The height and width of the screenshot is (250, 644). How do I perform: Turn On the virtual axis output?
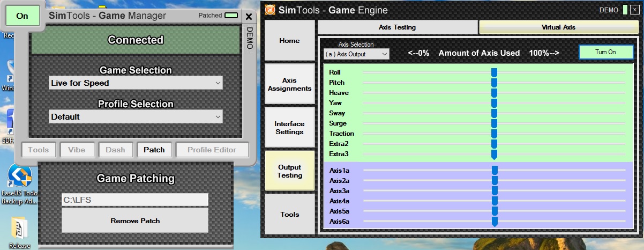click(606, 52)
